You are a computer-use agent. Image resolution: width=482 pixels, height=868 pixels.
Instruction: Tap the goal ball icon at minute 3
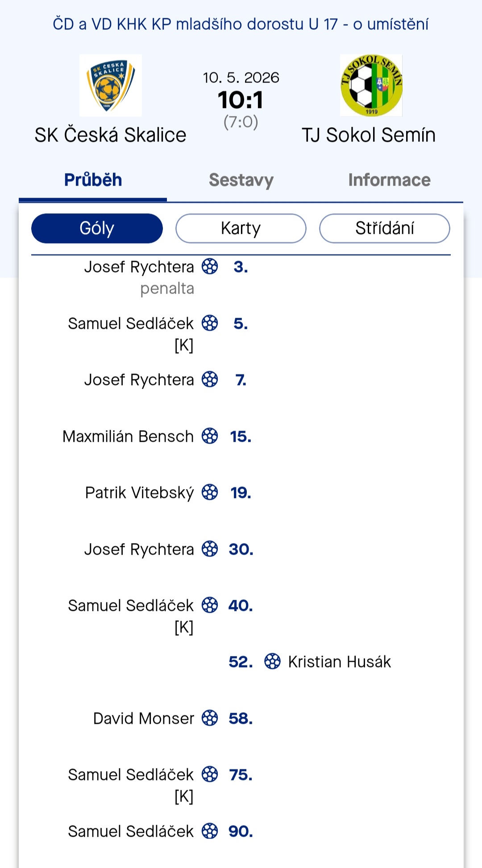[x=210, y=266]
